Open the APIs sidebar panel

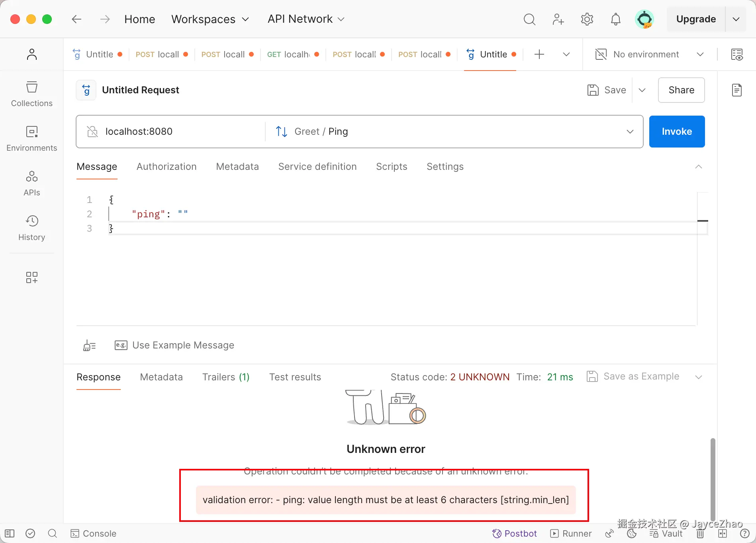click(32, 183)
